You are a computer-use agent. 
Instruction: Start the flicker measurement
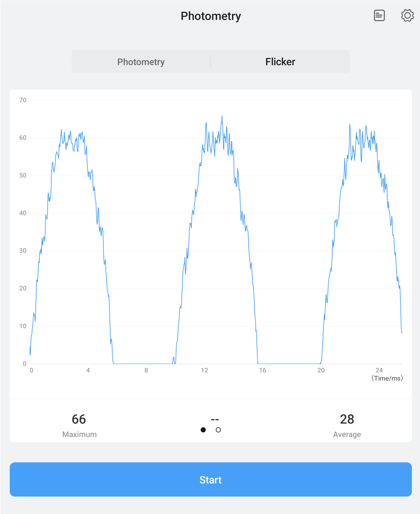coord(211,480)
